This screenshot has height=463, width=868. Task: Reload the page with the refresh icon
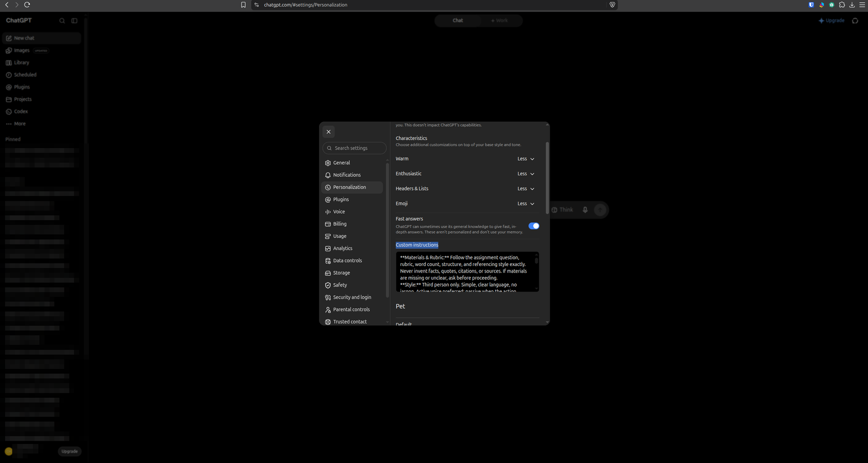click(27, 4)
